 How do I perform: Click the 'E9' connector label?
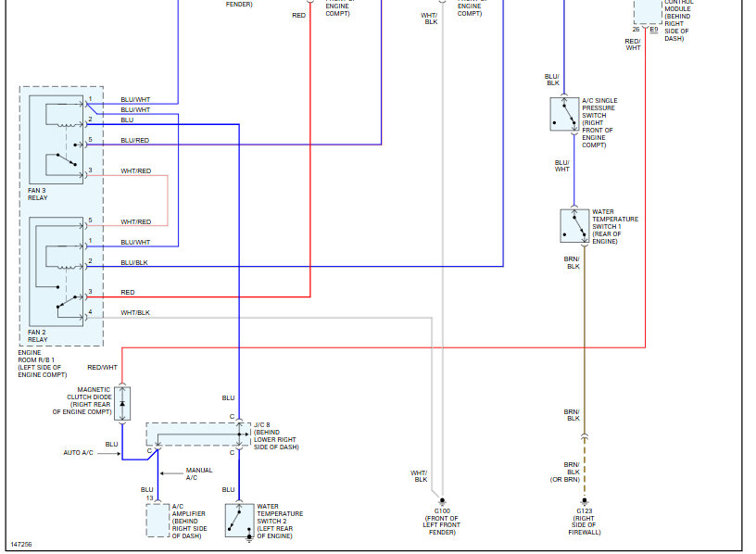(x=654, y=30)
